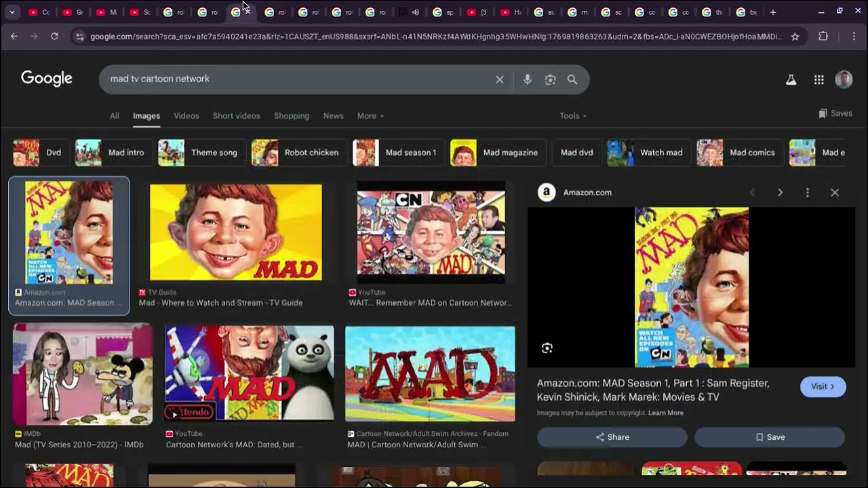The height and width of the screenshot is (488, 868).
Task: Clear the search box with the X icon
Action: click(500, 79)
